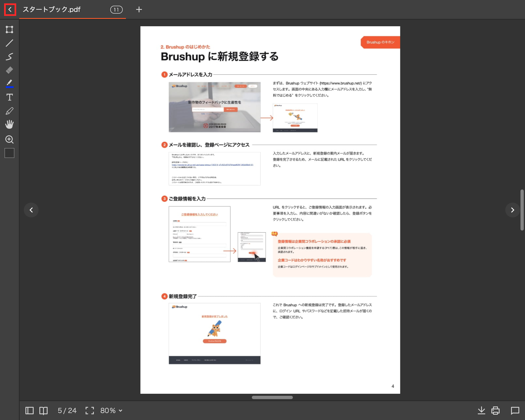Viewport: 525px width, 420px height.
Task: Go to next page arrow
Action: (512, 210)
